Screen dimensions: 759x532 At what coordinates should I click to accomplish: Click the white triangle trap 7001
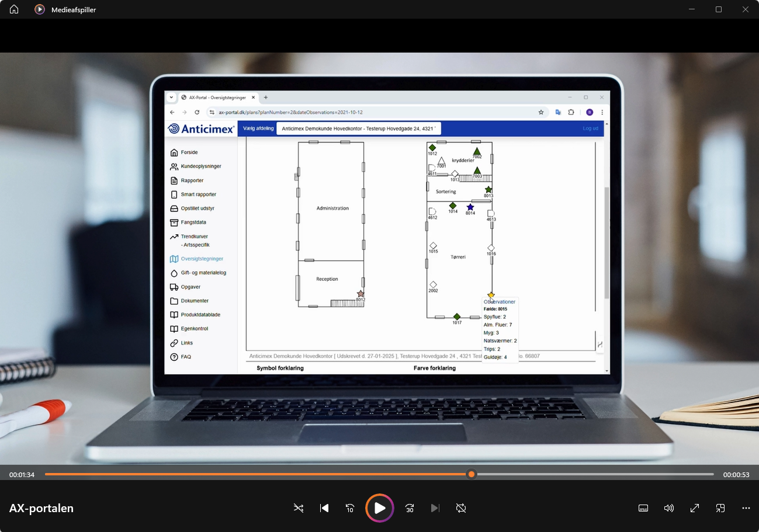click(441, 161)
